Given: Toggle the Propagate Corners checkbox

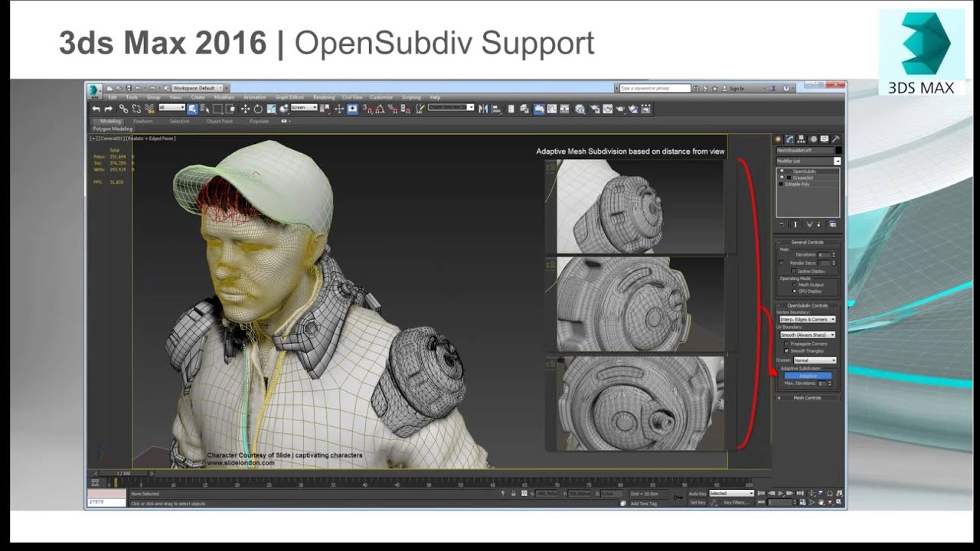Looking at the screenshot, I should 787,344.
